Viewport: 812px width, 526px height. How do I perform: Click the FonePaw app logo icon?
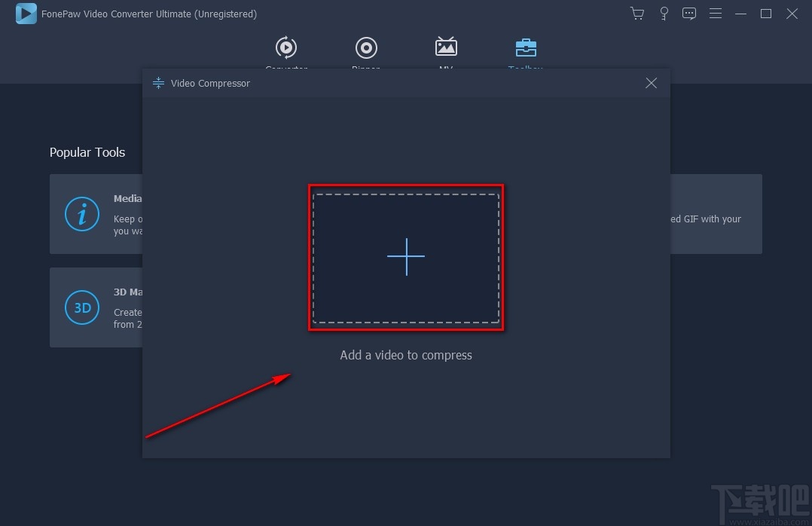tap(26, 14)
